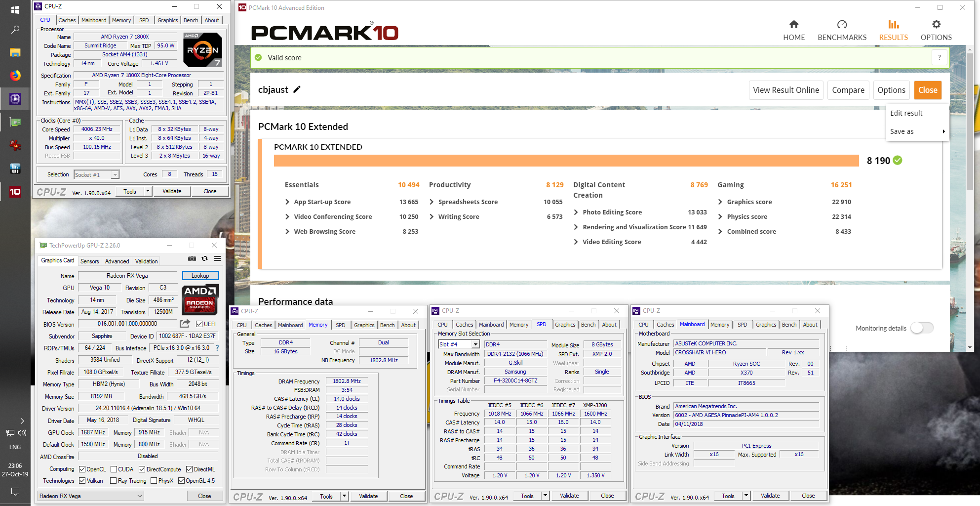Click Lookup button in GPU-Z
980x506 pixels.
coord(200,276)
